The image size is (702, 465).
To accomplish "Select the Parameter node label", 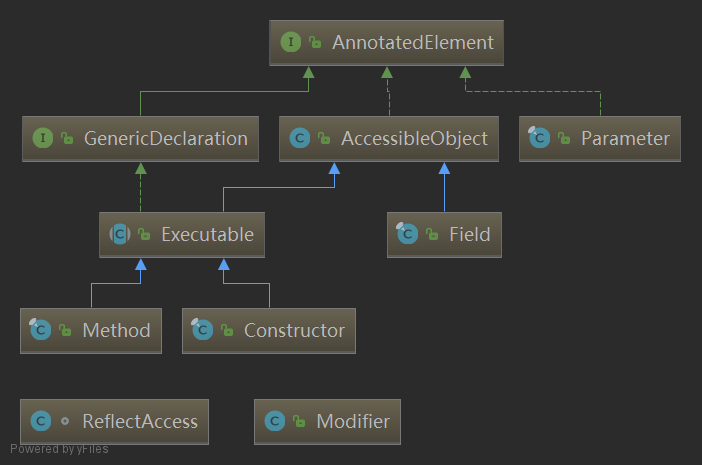I will pos(625,139).
